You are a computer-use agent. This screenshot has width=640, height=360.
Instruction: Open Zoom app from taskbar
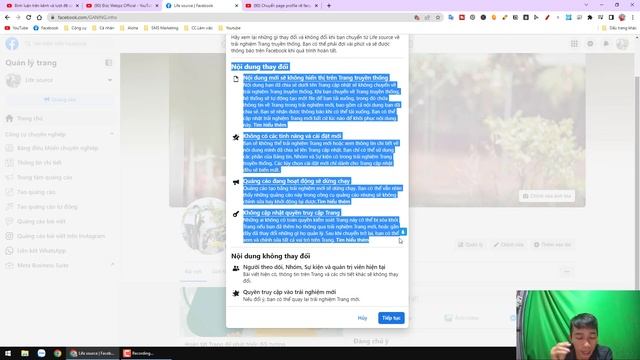(x=41, y=353)
